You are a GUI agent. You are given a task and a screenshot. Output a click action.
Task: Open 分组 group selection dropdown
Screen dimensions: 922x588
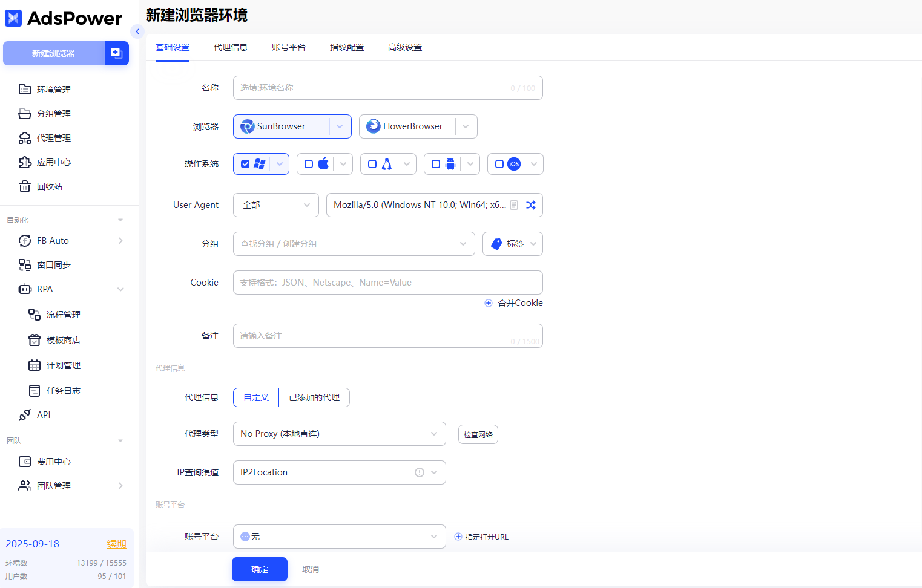354,244
